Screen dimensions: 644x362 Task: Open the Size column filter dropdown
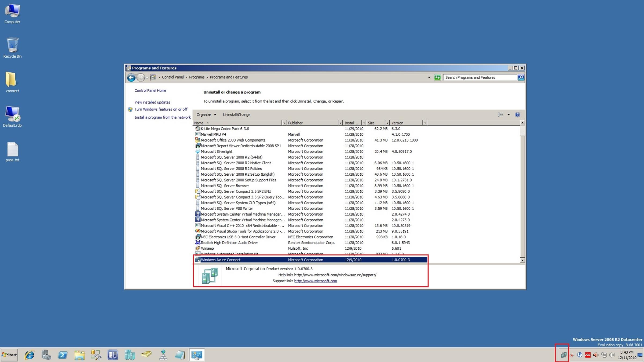point(387,123)
